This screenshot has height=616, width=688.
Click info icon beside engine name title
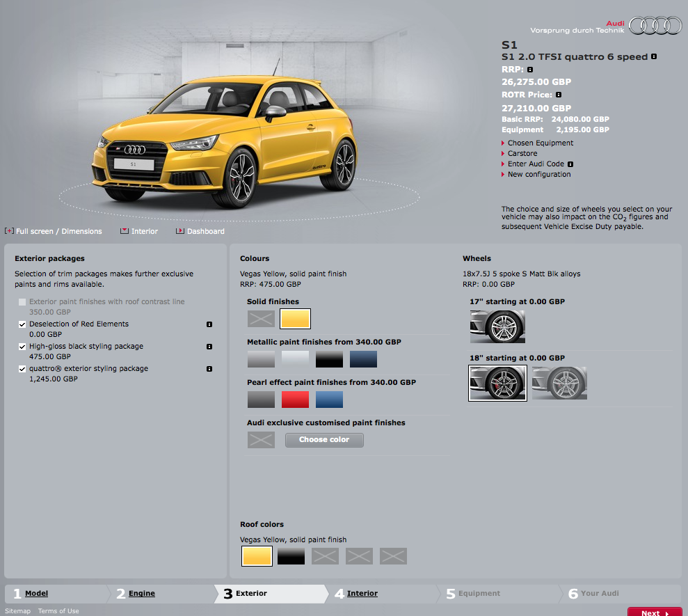[654, 57]
